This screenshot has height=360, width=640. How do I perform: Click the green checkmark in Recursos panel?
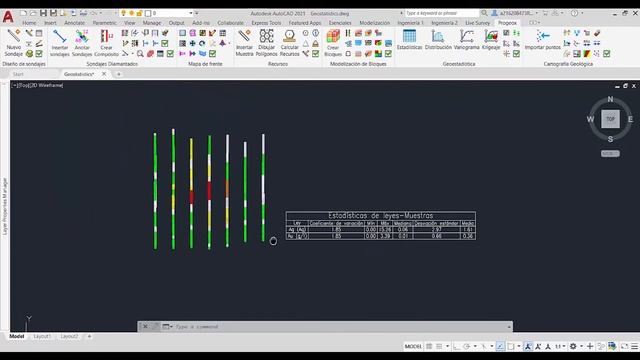tap(316, 53)
